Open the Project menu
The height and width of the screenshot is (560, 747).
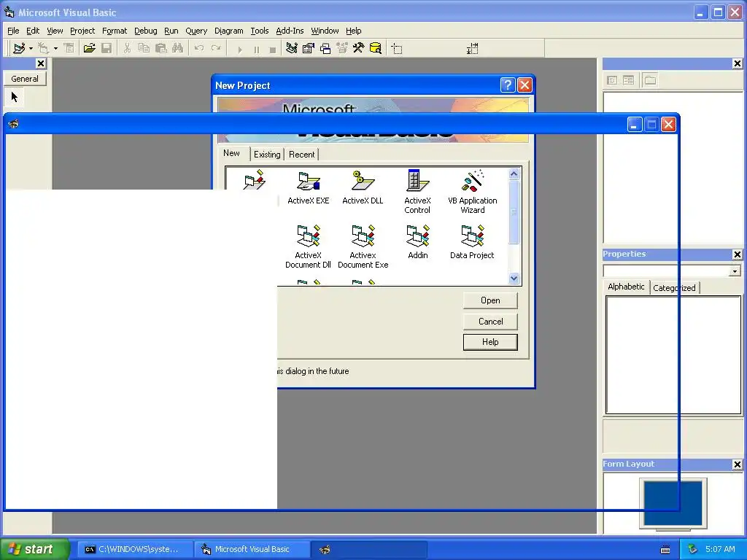pos(82,31)
